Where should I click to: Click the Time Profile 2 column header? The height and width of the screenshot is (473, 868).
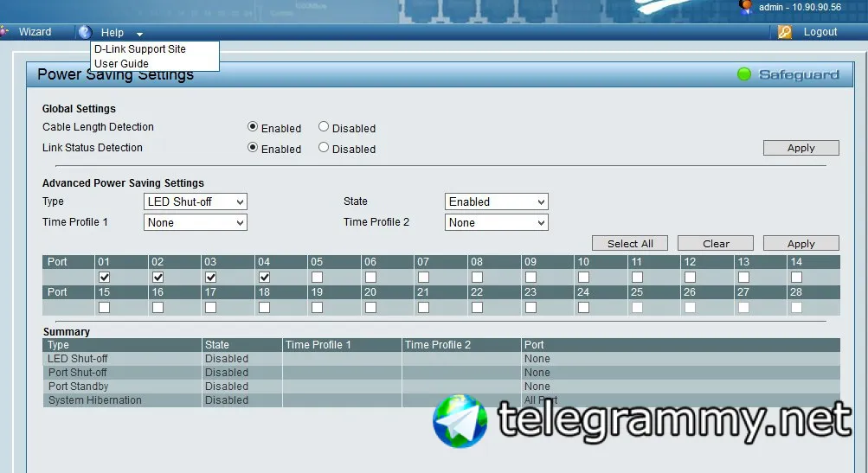coord(461,345)
